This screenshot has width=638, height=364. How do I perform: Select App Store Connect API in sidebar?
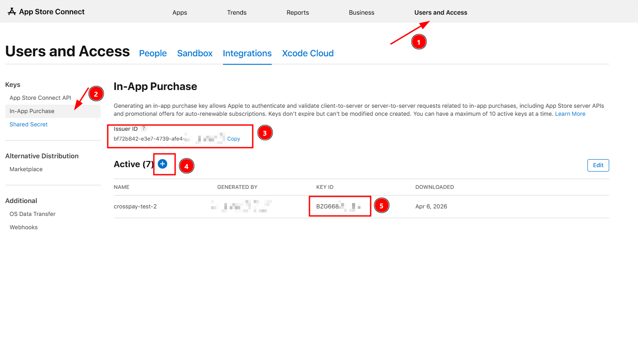pos(40,98)
